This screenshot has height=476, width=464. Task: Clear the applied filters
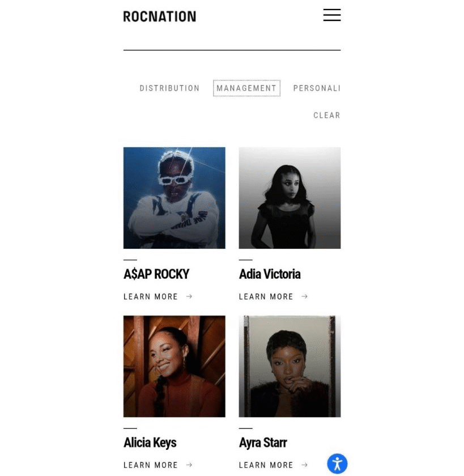pyautogui.click(x=327, y=116)
